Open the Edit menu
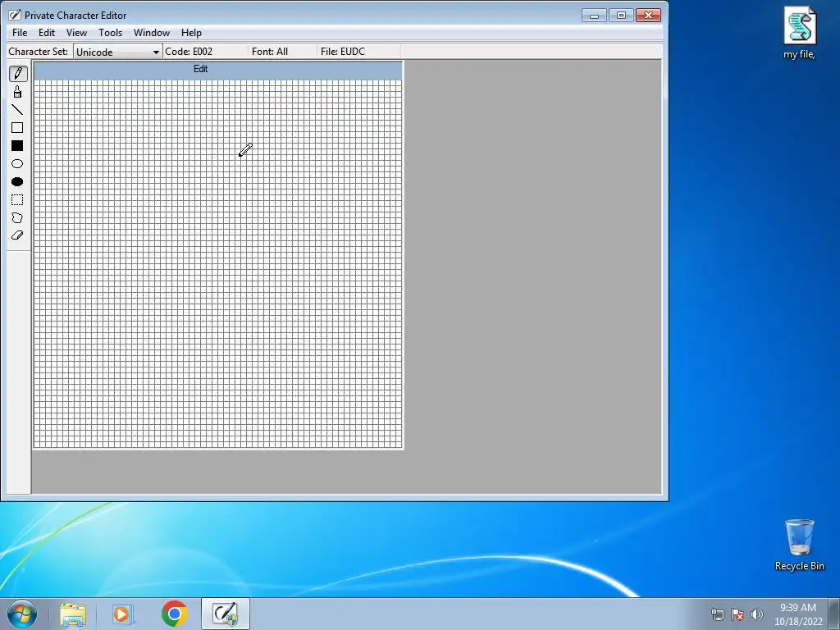Image resolution: width=840 pixels, height=630 pixels. (x=47, y=33)
